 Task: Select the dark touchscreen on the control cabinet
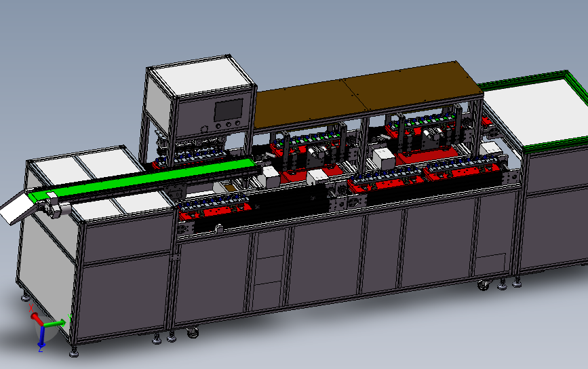[229, 110]
